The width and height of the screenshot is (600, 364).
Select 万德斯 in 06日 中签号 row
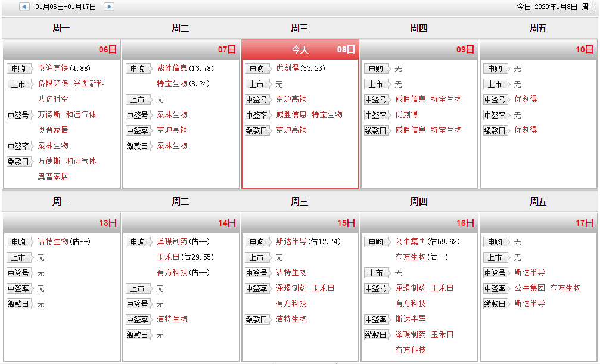pos(49,114)
